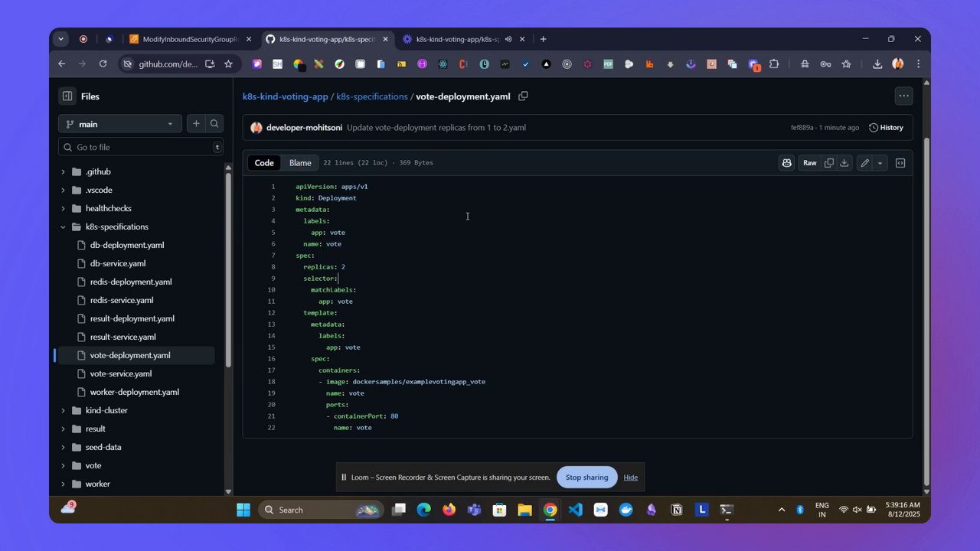Open worker-deployment.yaml in the file tree
The height and width of the screenshot is (551, 980).
(135, 392)
